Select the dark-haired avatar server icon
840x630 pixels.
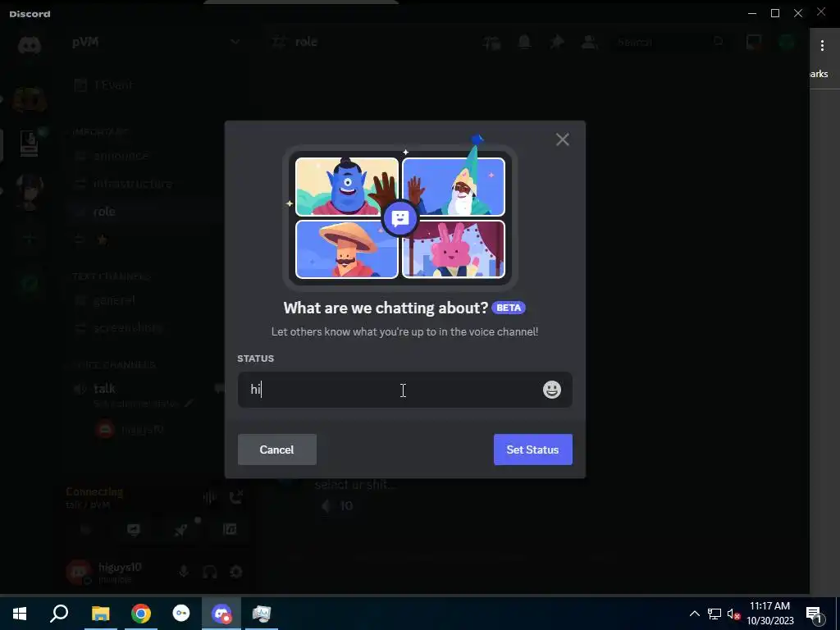[30, 190]
